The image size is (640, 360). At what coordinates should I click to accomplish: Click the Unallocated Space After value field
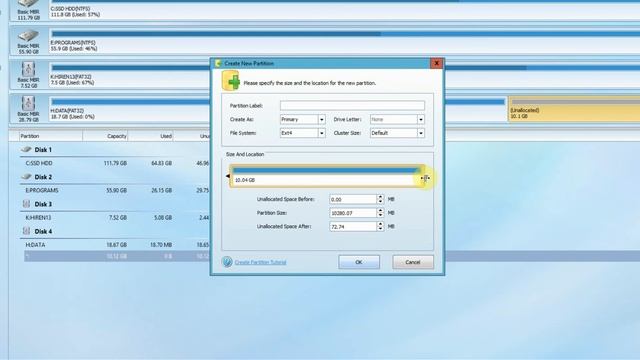coord(353,226)
